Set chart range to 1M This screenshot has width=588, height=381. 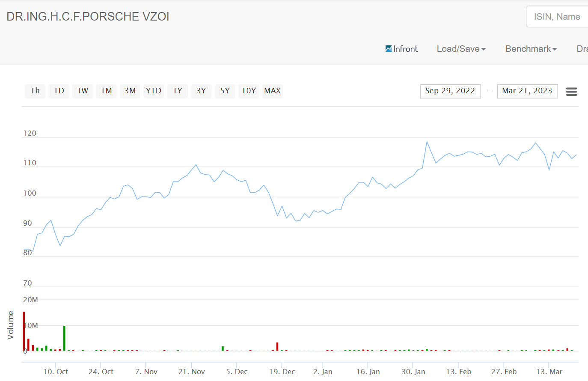coord(107,91)
